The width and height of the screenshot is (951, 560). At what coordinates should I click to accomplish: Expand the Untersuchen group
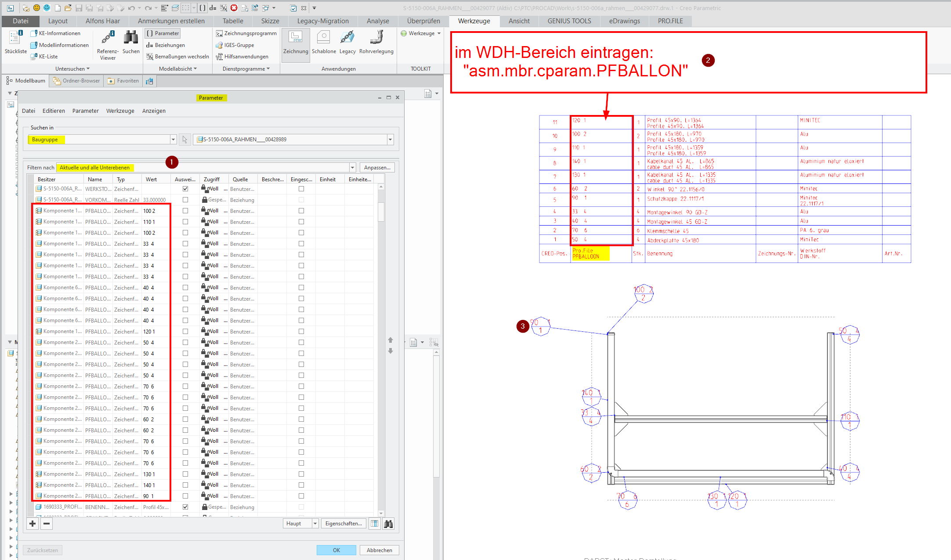pyautogui.click(x=72, y=69)
